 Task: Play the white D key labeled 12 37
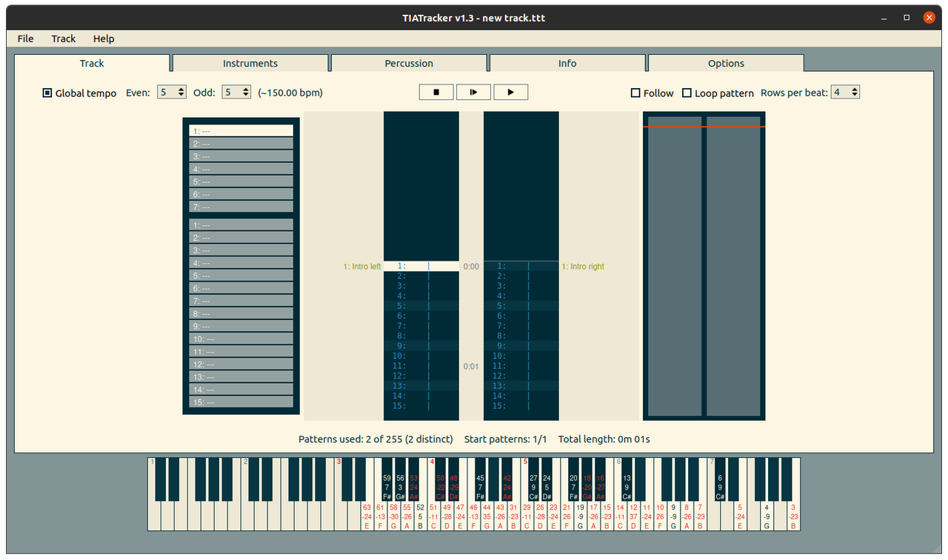click(633, 516)
